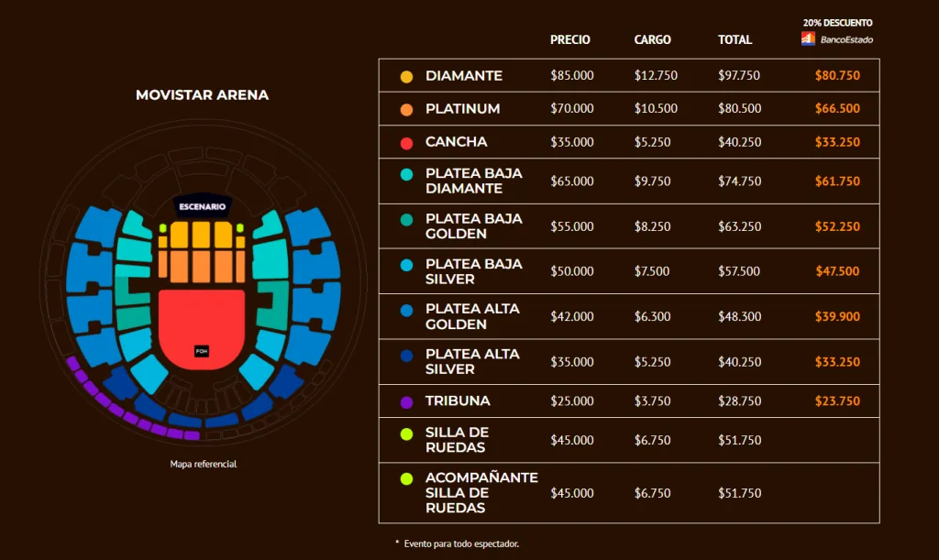Click the orange Platinum legend dot
Viewport: 939px width, 560px height.
point(406,109)
